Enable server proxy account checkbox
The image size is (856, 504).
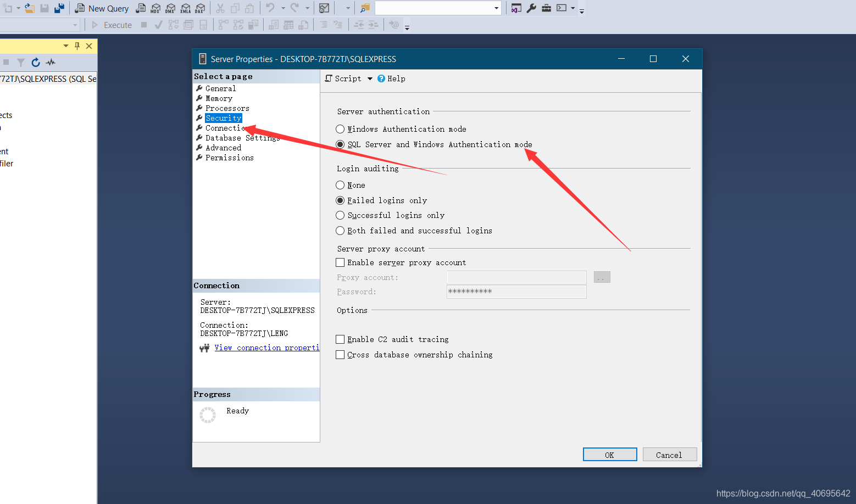[340, 262]
